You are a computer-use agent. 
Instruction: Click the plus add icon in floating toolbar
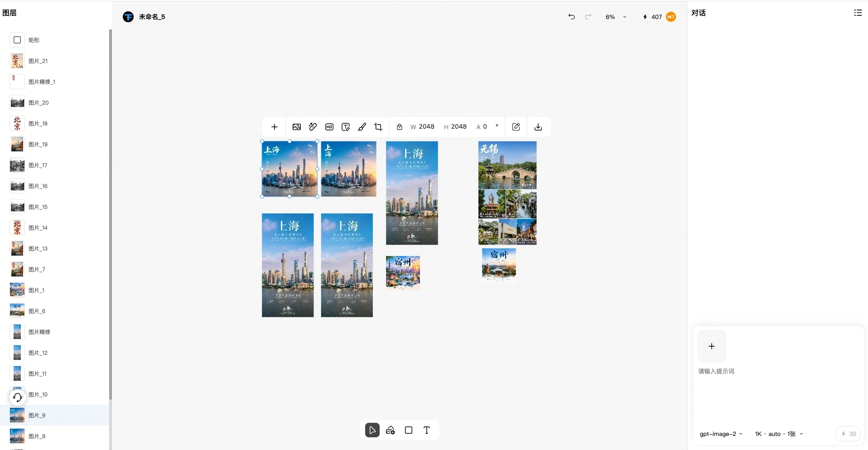tap(274, 127)
